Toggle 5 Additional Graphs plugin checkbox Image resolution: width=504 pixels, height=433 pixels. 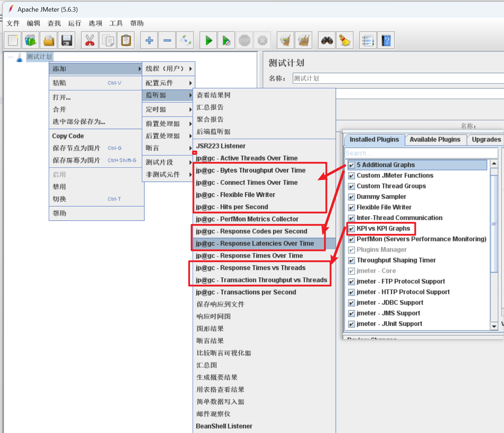tap(351, 165)
